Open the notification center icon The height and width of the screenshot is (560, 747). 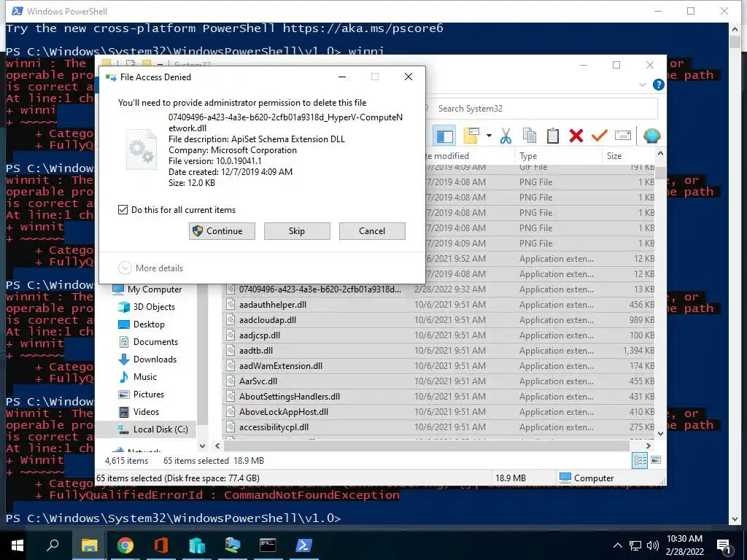(x=724, y=547)
